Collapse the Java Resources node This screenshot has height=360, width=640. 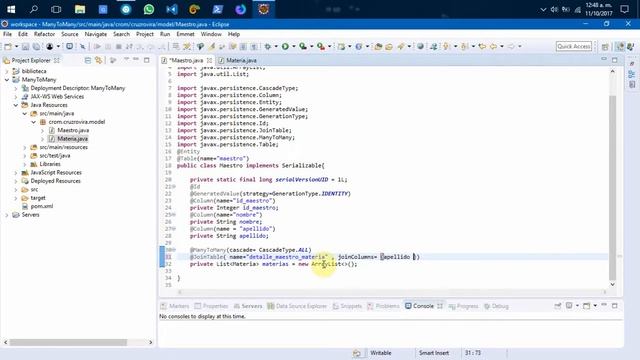tap(16, 105)
